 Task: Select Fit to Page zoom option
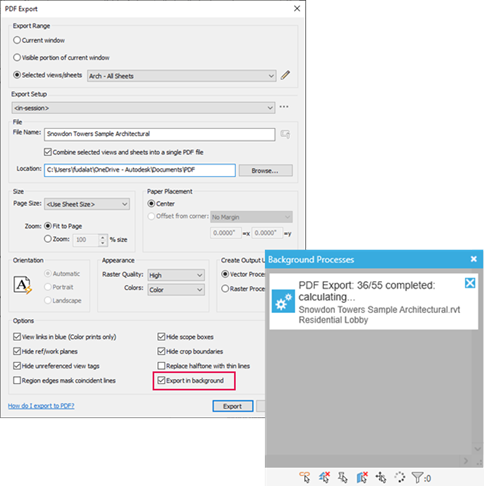click(x=48, y=226)
